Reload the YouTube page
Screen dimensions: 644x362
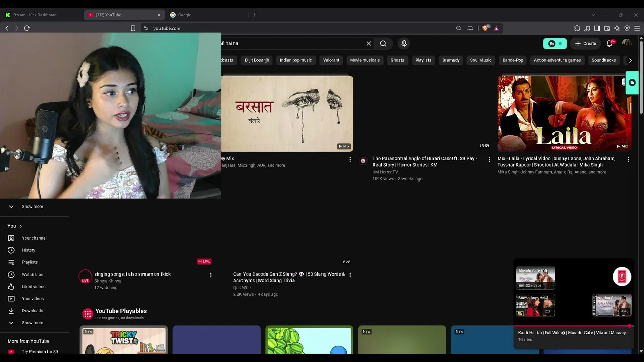pyautogui.click(x=27, y=28)
